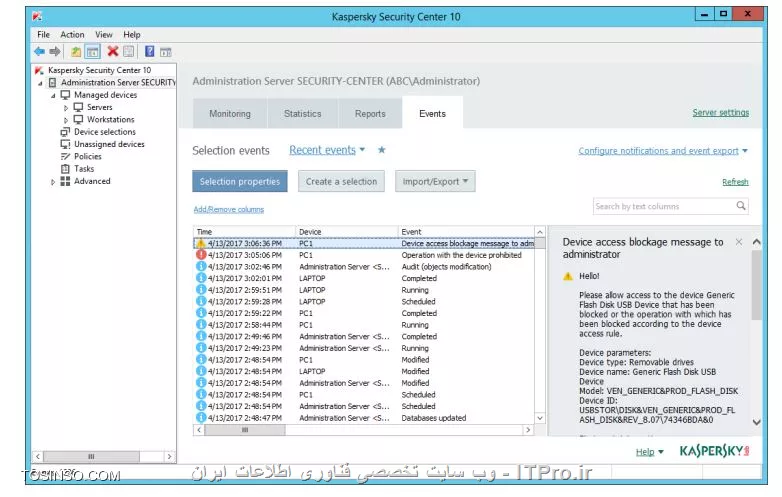Expand the Workstations node
Viewport: 782px width, 497px height.
[x=66, y=120]
